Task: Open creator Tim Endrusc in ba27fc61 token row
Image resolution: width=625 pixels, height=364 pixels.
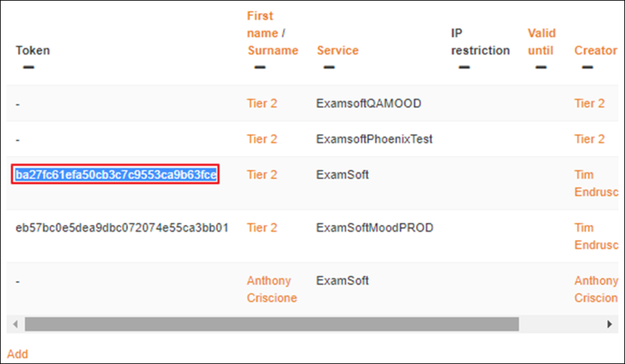Action: 596,183
